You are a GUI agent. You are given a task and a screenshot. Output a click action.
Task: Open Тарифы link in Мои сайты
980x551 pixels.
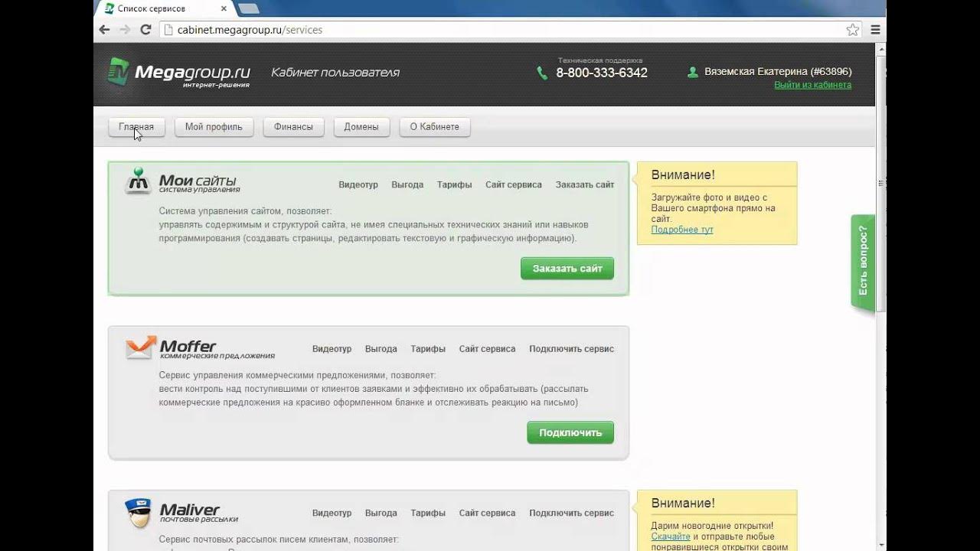tap(454, 184)
